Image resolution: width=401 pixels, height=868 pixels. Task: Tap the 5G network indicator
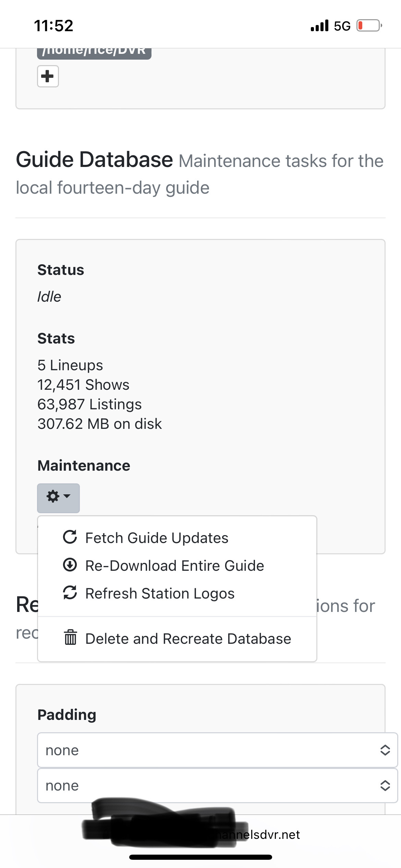342,26
